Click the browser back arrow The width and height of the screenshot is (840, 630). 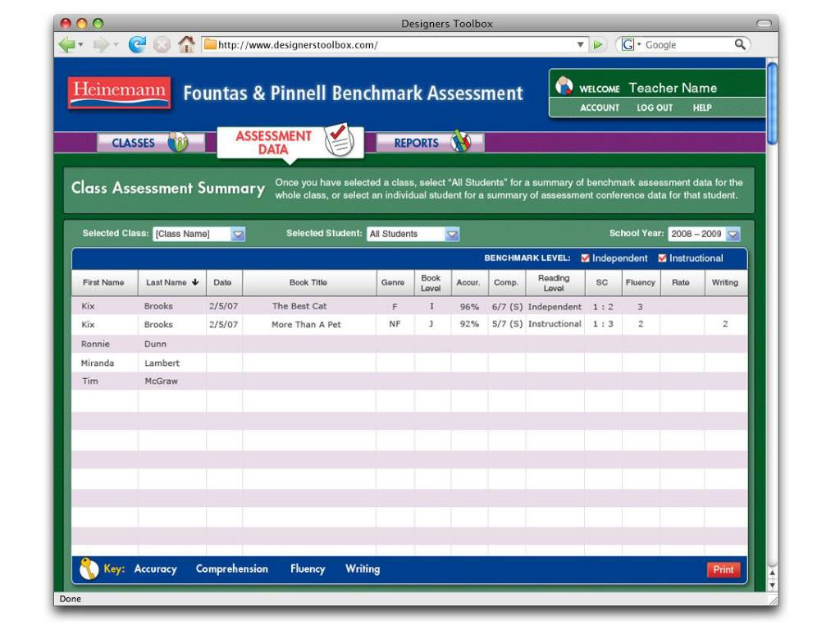point(67,44)
